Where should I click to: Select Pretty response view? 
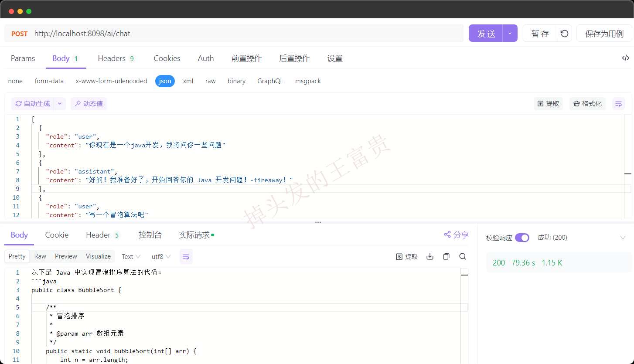17,256
